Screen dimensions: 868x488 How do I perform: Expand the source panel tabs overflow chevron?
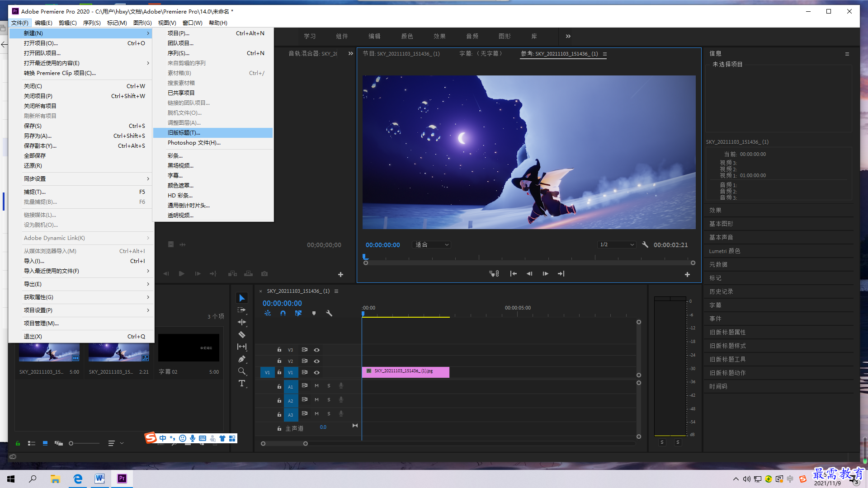[350, 53]
